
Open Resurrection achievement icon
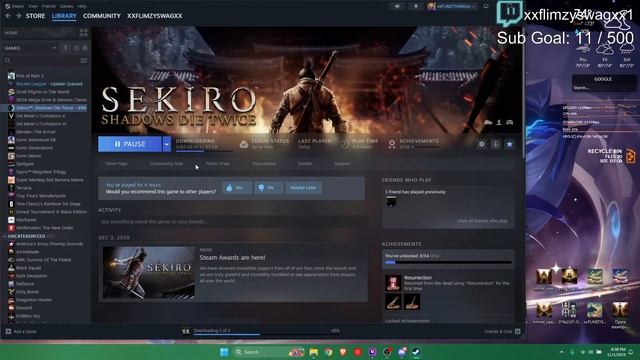pos(393,282)
